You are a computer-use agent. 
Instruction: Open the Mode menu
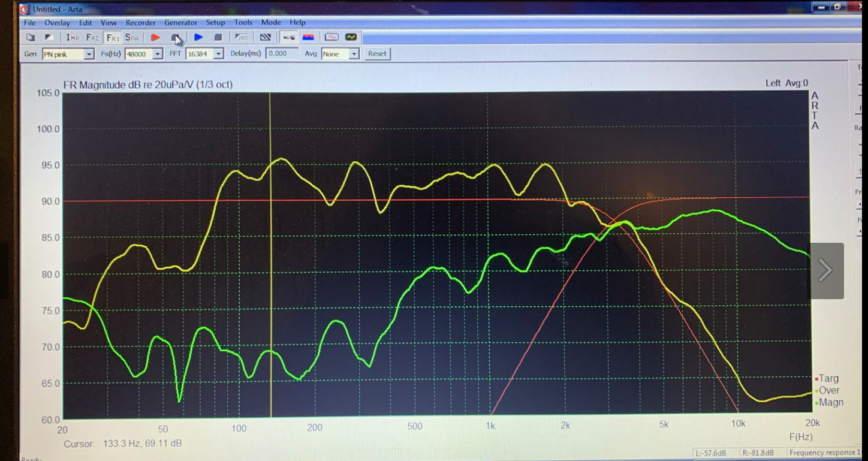pyautogui.click(x=271, y=23)
